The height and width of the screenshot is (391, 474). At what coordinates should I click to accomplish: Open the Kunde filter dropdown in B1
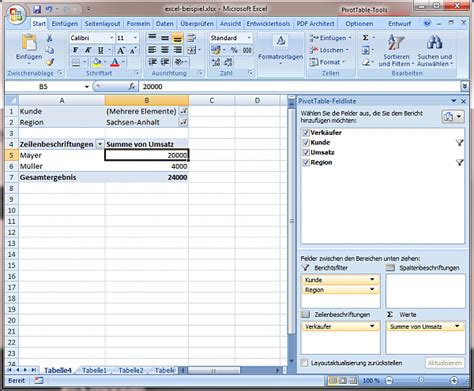click(184, 111)
